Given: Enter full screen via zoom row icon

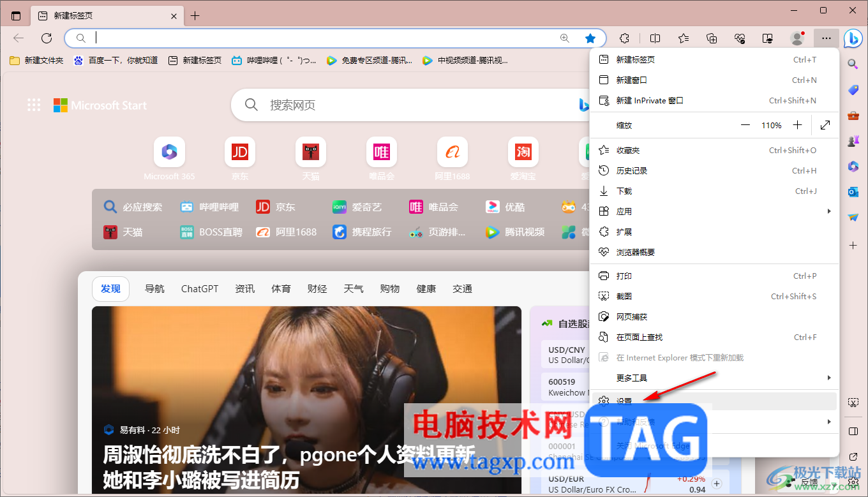Looking at the screenshot, I should (x=825, y=125).
